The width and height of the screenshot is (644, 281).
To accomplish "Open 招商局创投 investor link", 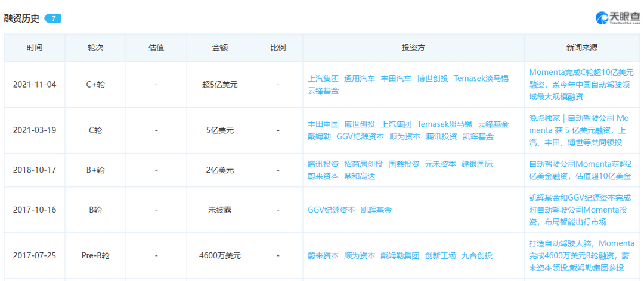I will pyautogui.click(x=364, y=164).
